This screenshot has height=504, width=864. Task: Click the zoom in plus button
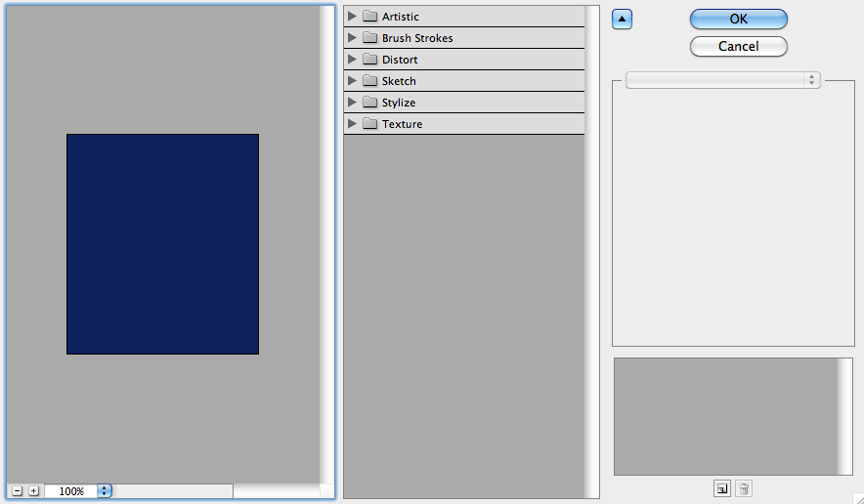(33, 491)
